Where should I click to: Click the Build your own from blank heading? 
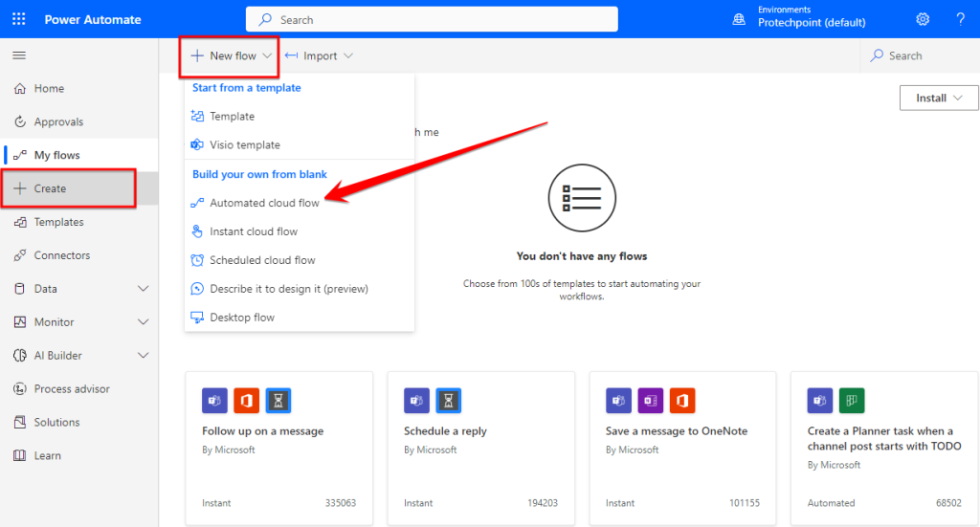click(259, 174)
